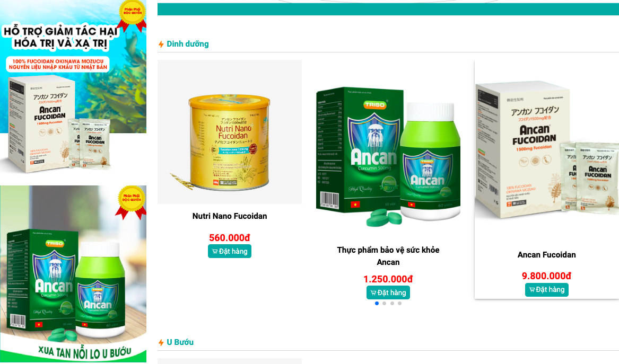The height and width of the screenshot is (364, 619).
Task: Click cart icon on Nutri Nano Fucoidan order button
Action: point(215,252)
